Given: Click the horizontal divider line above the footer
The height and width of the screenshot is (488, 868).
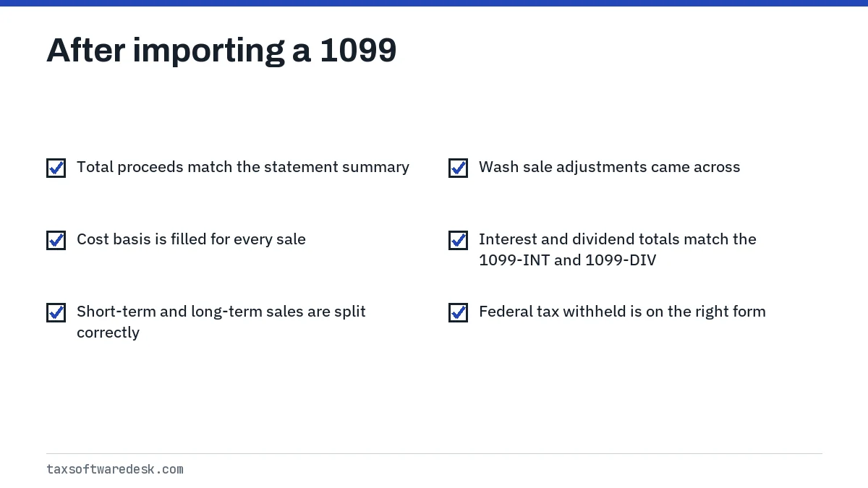Looking at the screenshot, I should (434, 453).
